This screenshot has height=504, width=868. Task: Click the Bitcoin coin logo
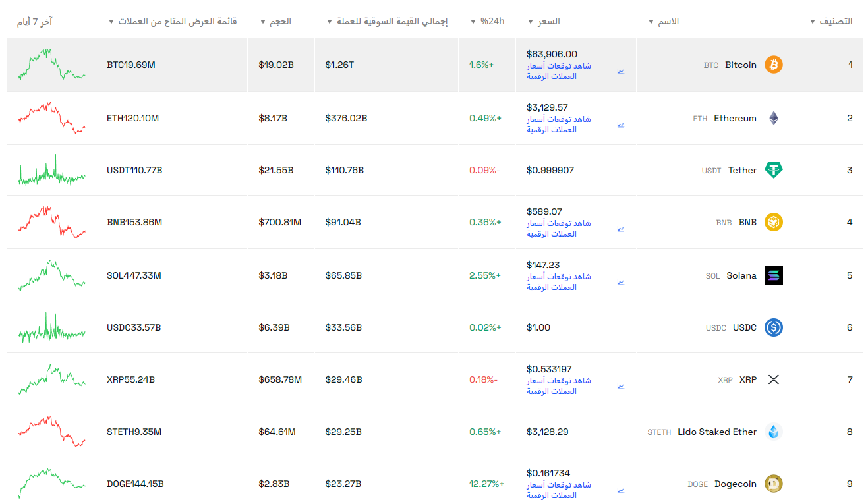coord(774,65)
